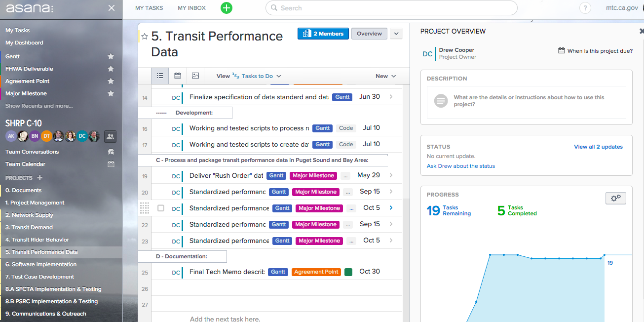Image resolution: width=644 pixels, height=322 pixels.
Task: Star the Transit Performance Data project
Action: [144, 36]
